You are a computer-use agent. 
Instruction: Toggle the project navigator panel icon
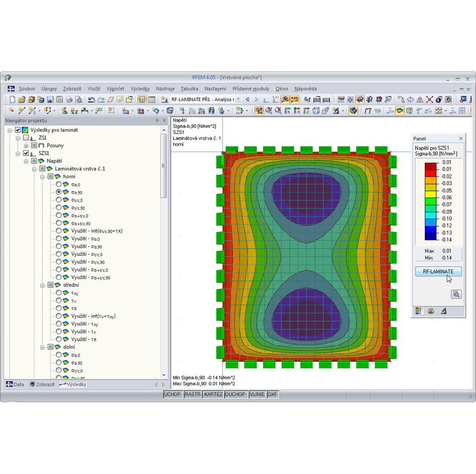pos(142,99)
